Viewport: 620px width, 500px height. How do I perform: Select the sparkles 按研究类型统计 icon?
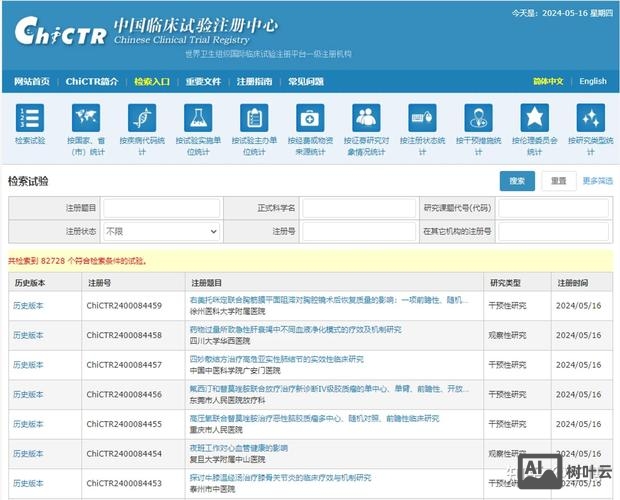click(x=591, y=118)
